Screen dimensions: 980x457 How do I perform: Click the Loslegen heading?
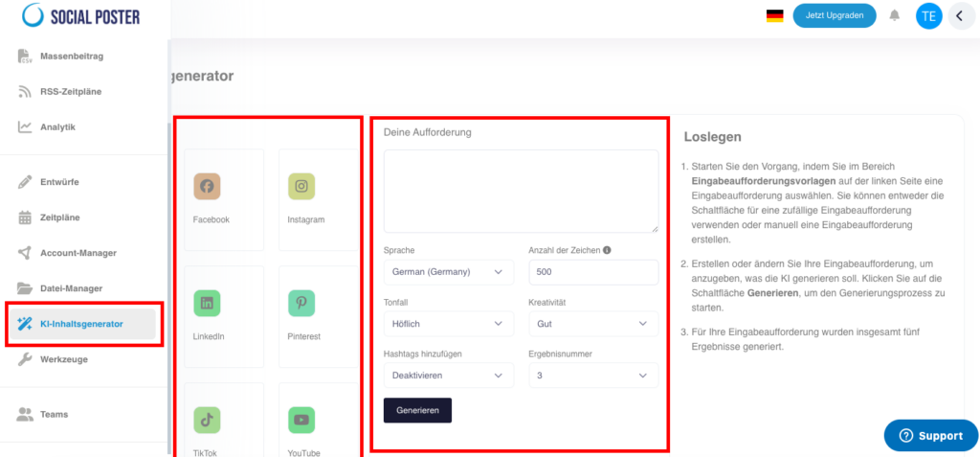coord(712,136)
